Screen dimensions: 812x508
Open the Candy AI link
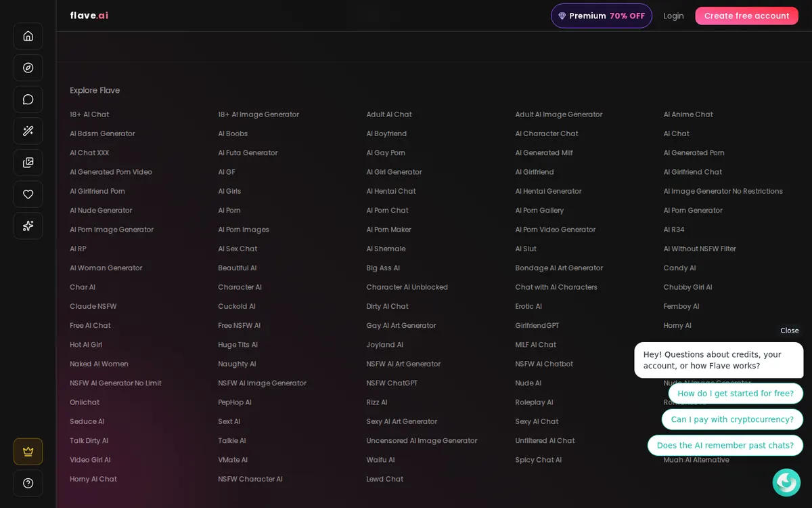point(680,268)
